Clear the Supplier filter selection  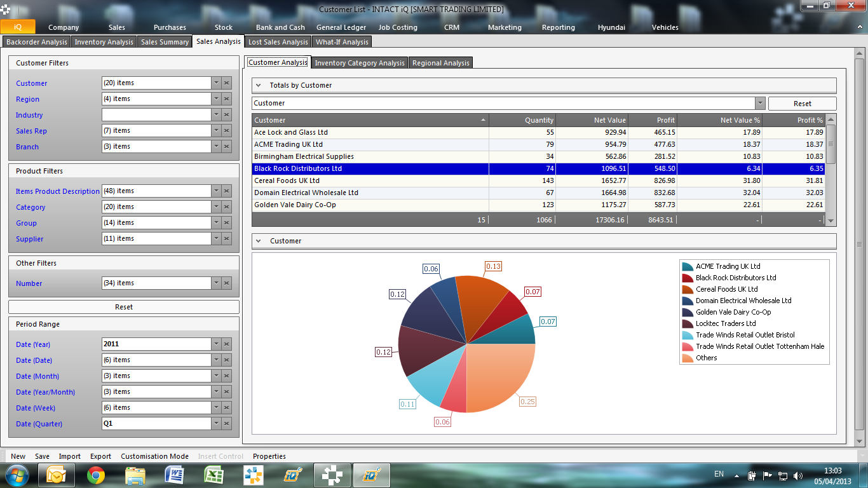point(227,238)
